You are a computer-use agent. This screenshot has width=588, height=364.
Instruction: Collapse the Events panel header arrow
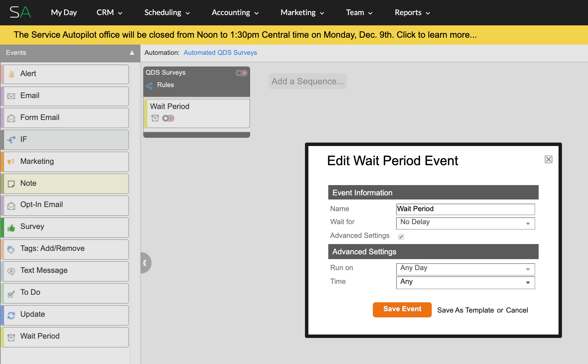[132, 52]
